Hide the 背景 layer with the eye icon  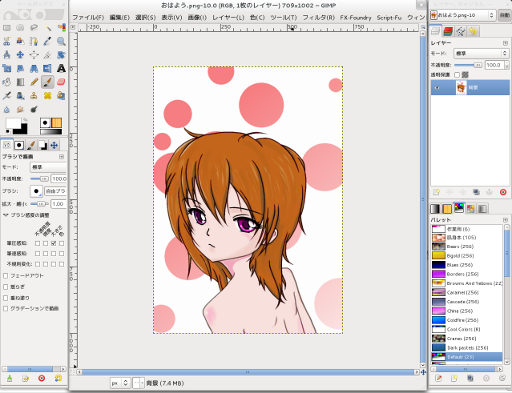437,88
